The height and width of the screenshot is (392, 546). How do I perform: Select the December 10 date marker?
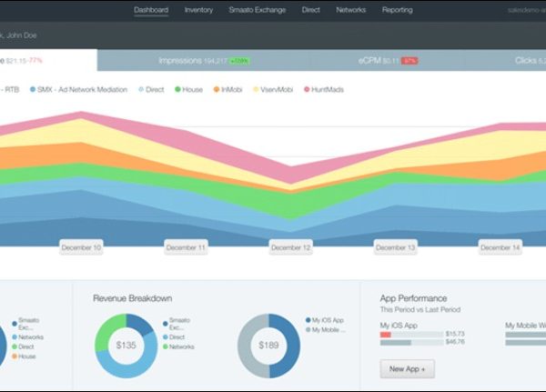point(82,247)
